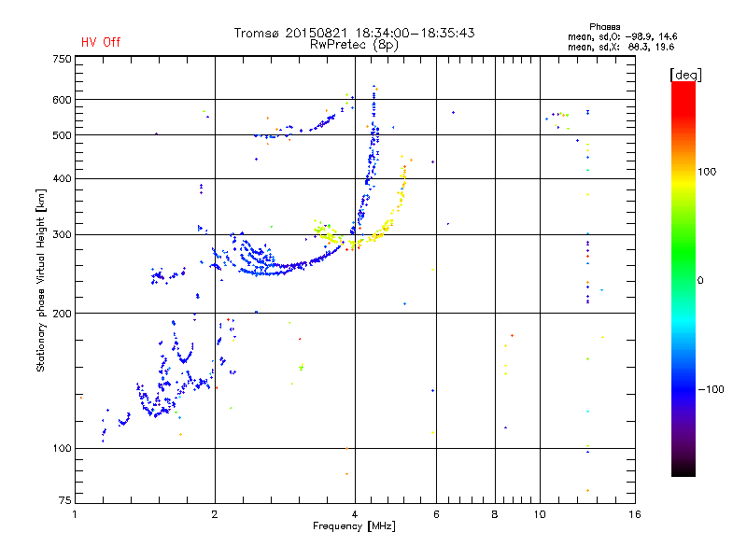Click the y-axis tick label '750'
747x560 pixels.
click(62, 59)
